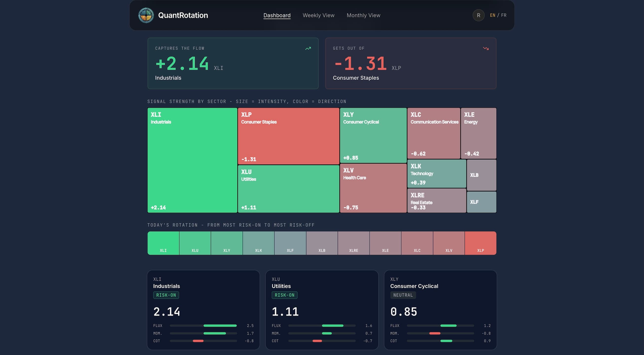Click the XLE rotation bar segment
Image resolution: width=644 pixels, height=355 pixels.
pyautogui.click(x=385, y=243)
